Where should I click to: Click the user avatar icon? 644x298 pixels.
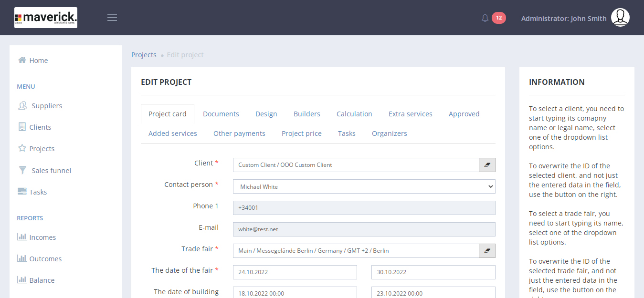(x=620, y=18)
